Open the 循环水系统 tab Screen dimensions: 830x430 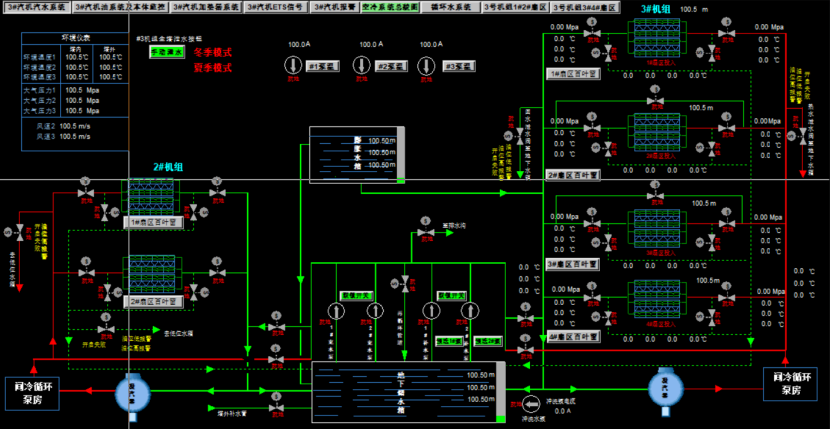(x=450, y=7)
